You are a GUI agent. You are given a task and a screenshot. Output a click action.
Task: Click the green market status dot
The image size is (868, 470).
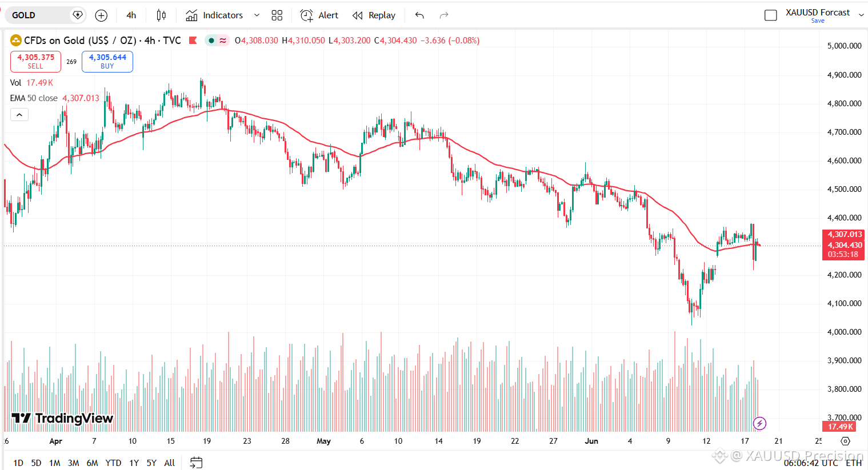tap(211, 41)
